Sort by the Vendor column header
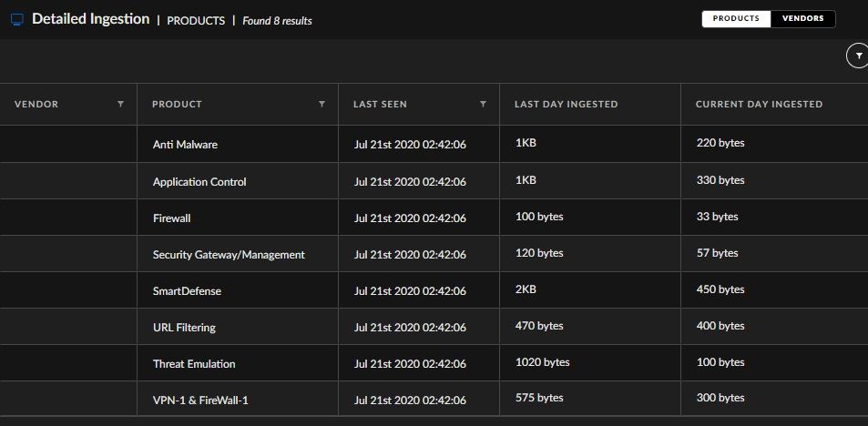 [36, 104]
